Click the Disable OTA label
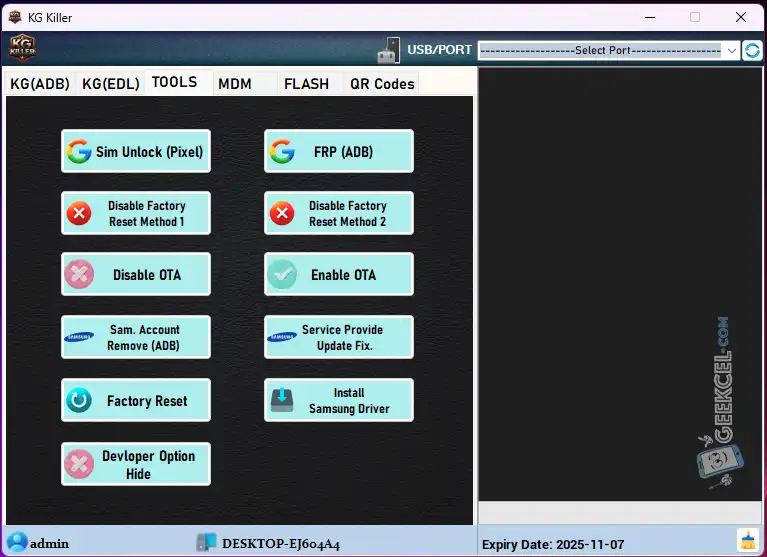 coord(147,275)
